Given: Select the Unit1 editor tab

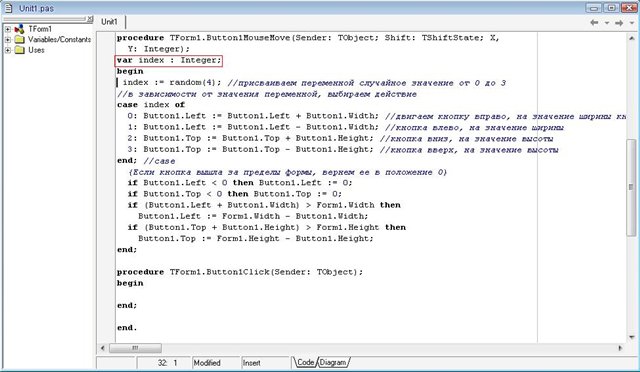Looking at the screenshot, I should [x=109, y=22].
